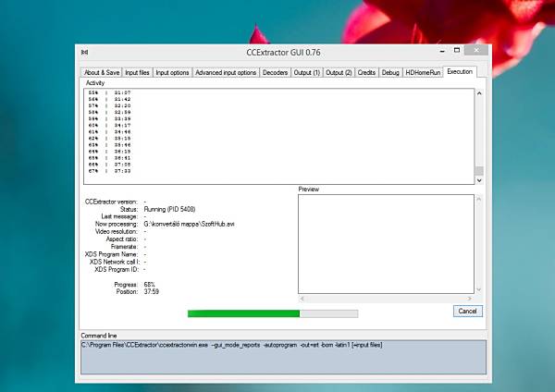This screenshot has width=555, height=392.
Task: Click the Progress value '68%'
Action: [x=149, y=285]
